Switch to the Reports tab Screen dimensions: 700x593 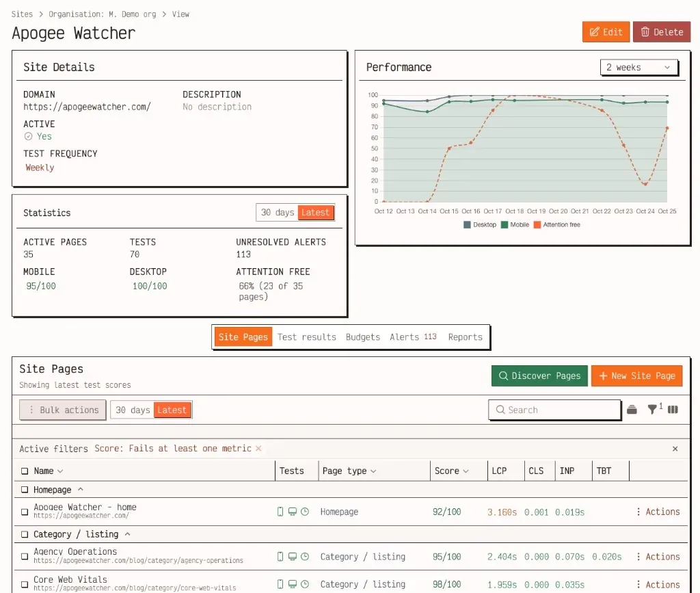click(x=465, y=337)
